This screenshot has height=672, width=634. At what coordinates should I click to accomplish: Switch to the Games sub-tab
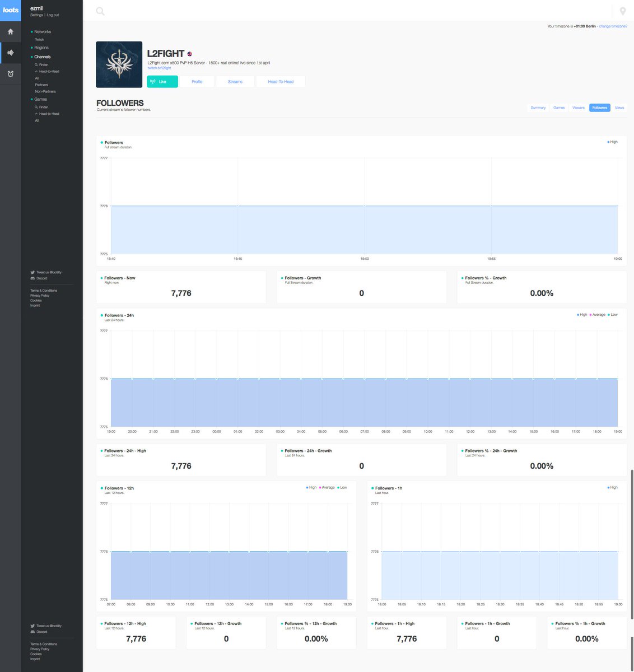point(559,108)
